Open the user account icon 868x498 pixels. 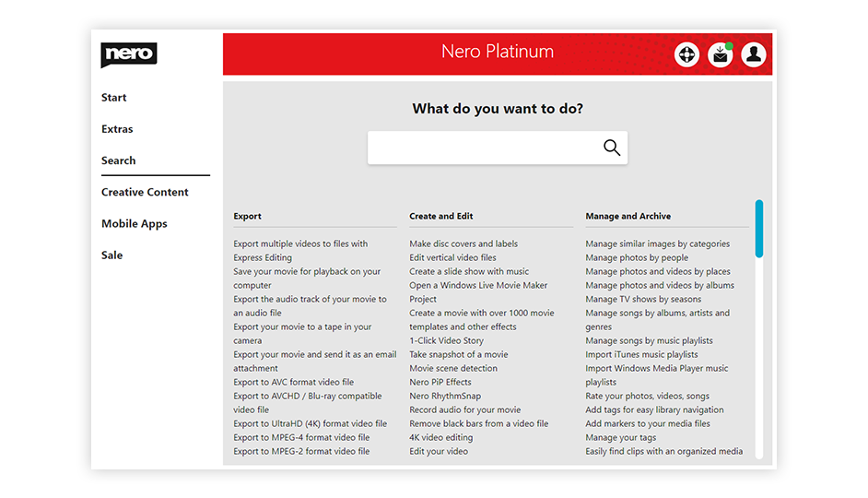tap(754, 54)
